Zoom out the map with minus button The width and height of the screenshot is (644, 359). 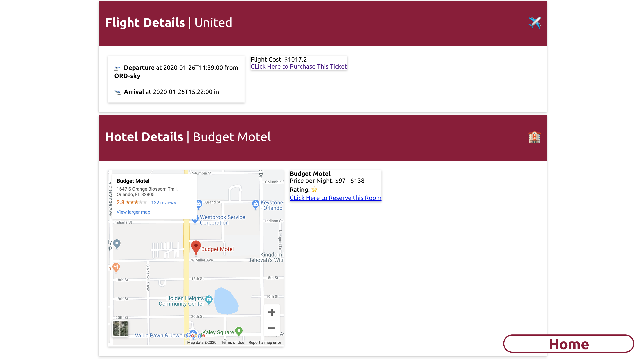click(271, 328)
